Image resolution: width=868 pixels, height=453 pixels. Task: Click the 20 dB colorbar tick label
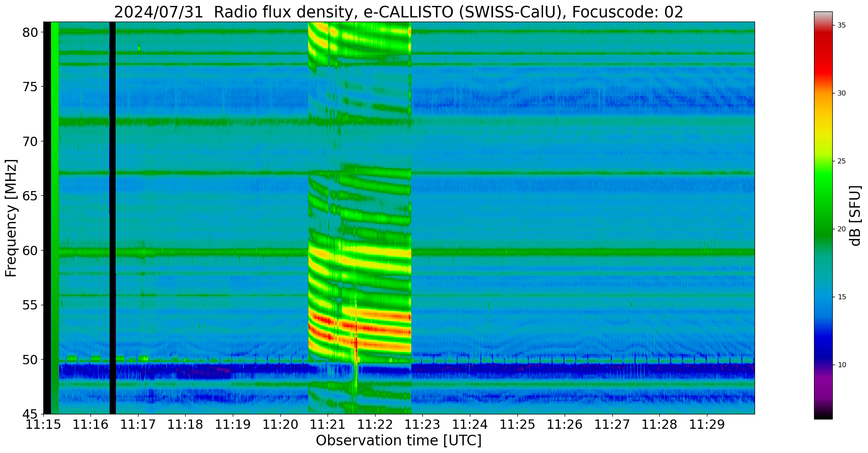coord(842,229)
